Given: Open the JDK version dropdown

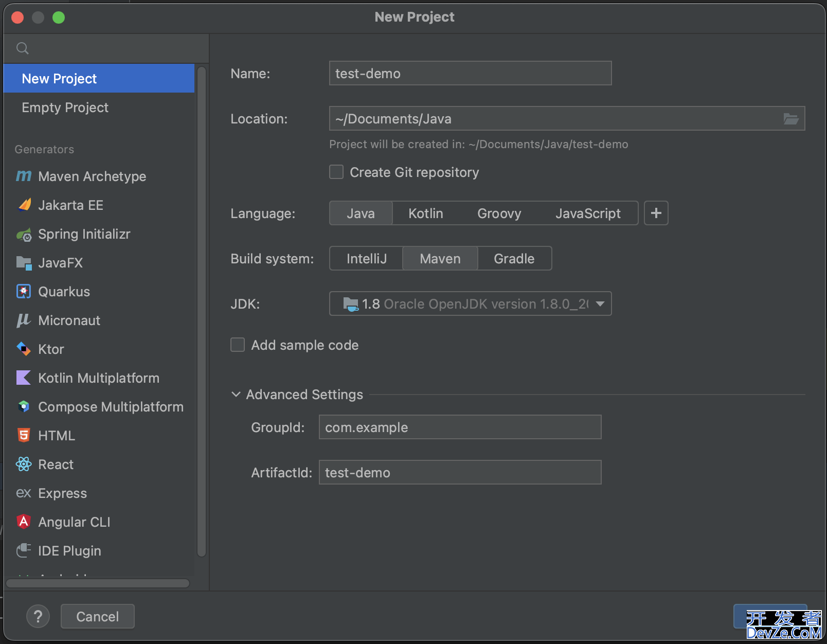Looking at the screenshot, I should point(470,303).
